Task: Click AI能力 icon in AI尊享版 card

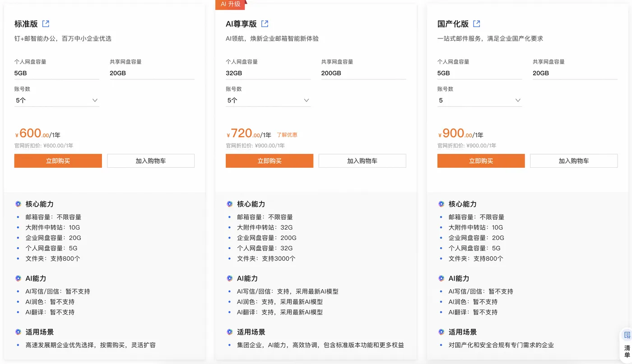Action: point(230,278)
